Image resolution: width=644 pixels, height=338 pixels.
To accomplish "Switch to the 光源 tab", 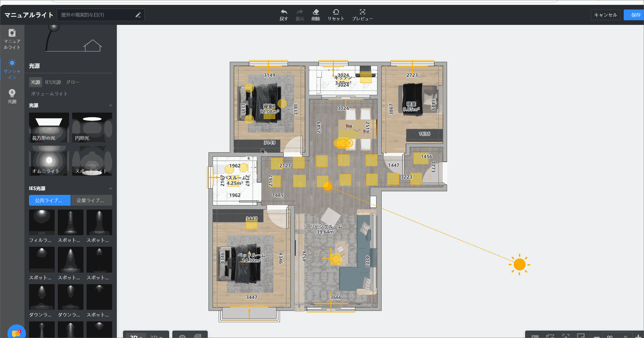I will pos(35,82).
